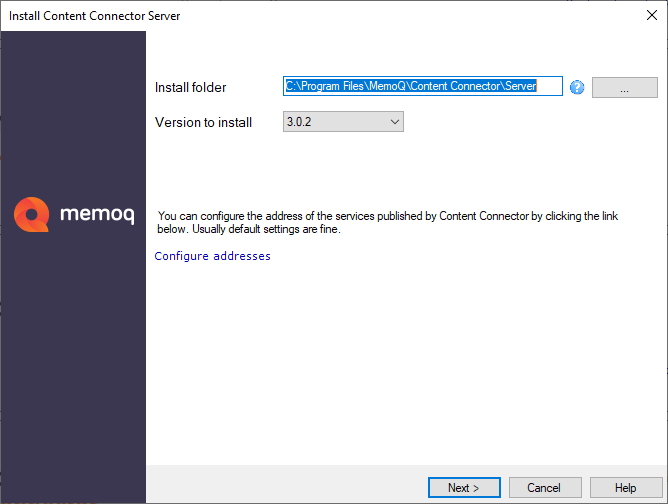Click inside the Install folder path field
The image size is (668, 504).
pos(423,86)
